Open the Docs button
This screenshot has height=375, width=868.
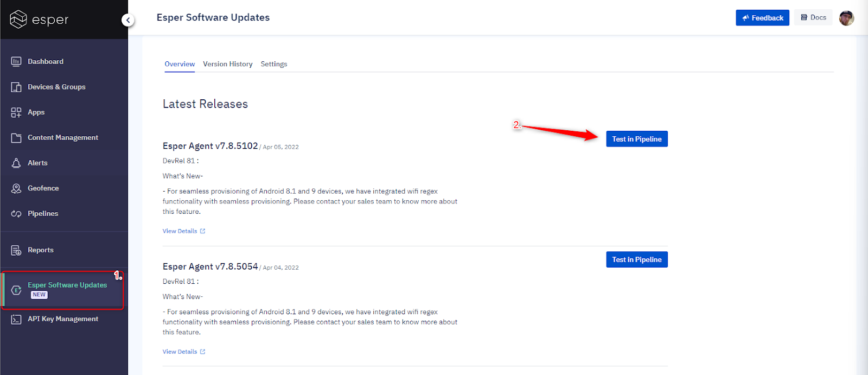point(813,17)
